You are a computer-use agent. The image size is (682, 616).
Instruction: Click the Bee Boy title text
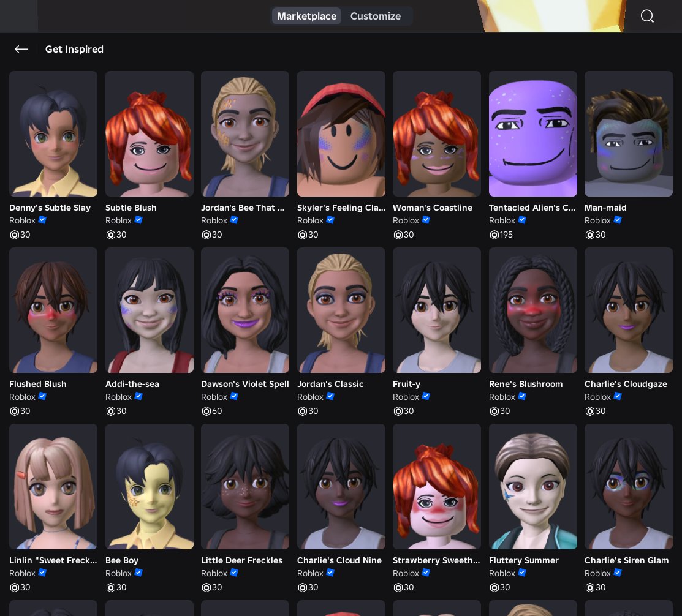point(122,560)
